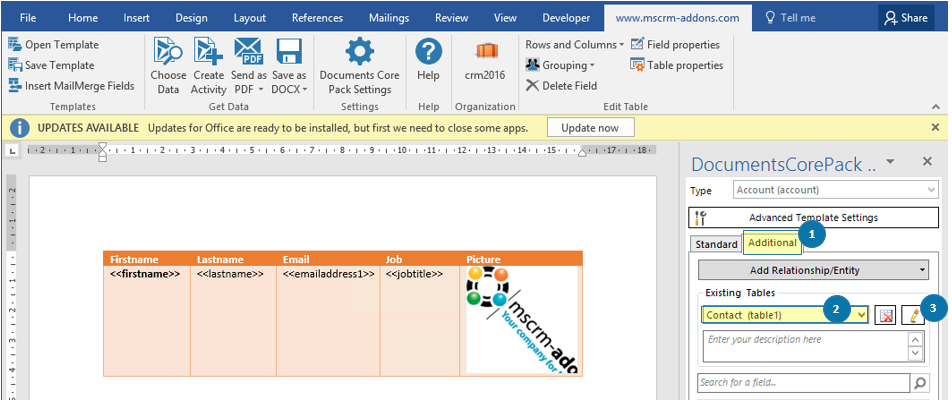Image resolution: width=952 pixels, height=400 pixels.
Task: Select the mscrm-addons logo picture
Action: 522,320
